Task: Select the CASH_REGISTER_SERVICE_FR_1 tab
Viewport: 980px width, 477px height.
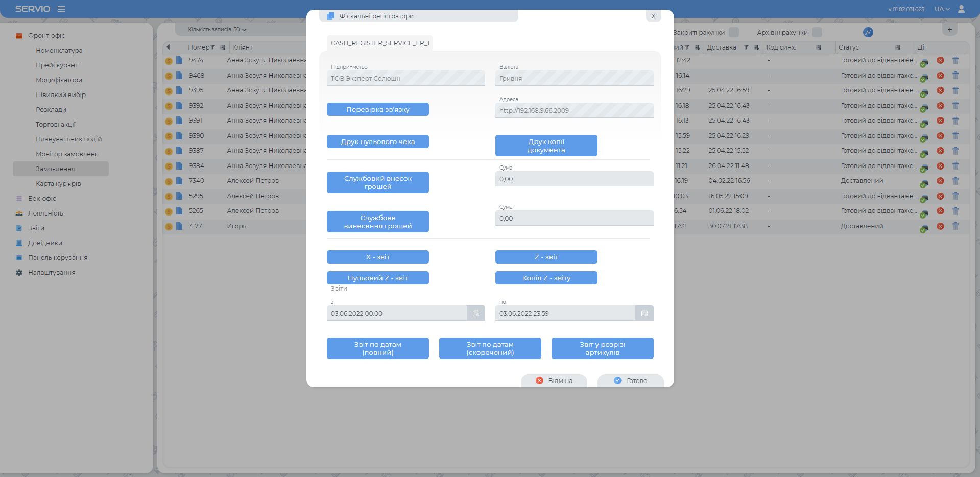Action: (379, 43)
